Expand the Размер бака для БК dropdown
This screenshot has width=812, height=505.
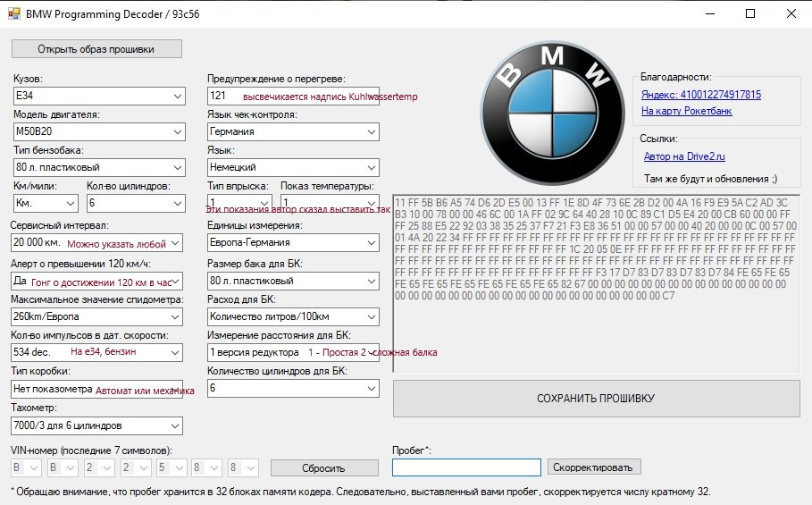(x=293, y=281)
